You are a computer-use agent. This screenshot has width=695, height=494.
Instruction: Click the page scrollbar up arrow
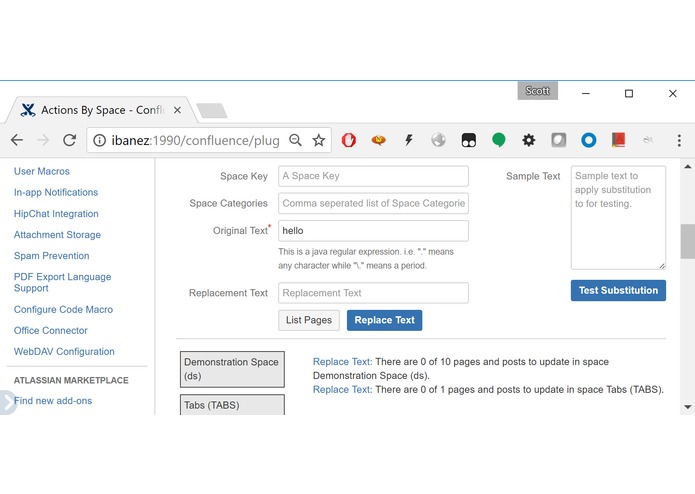tap(687, 167)
